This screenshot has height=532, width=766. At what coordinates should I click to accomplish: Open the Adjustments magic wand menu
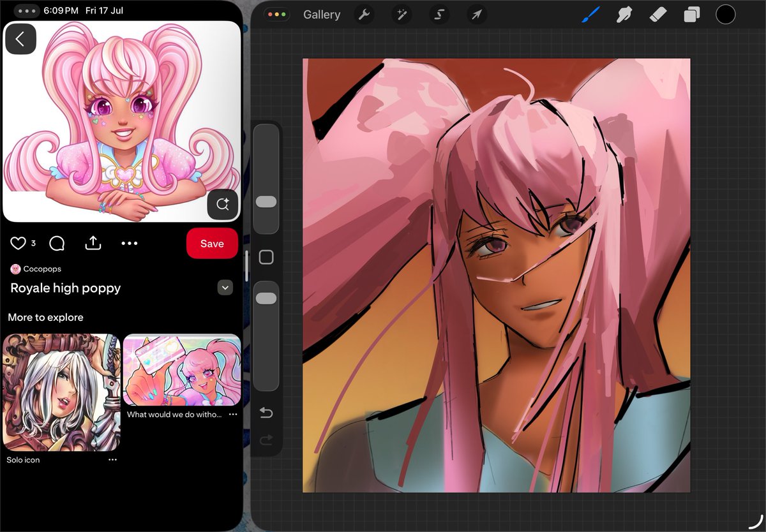point(402,15)
